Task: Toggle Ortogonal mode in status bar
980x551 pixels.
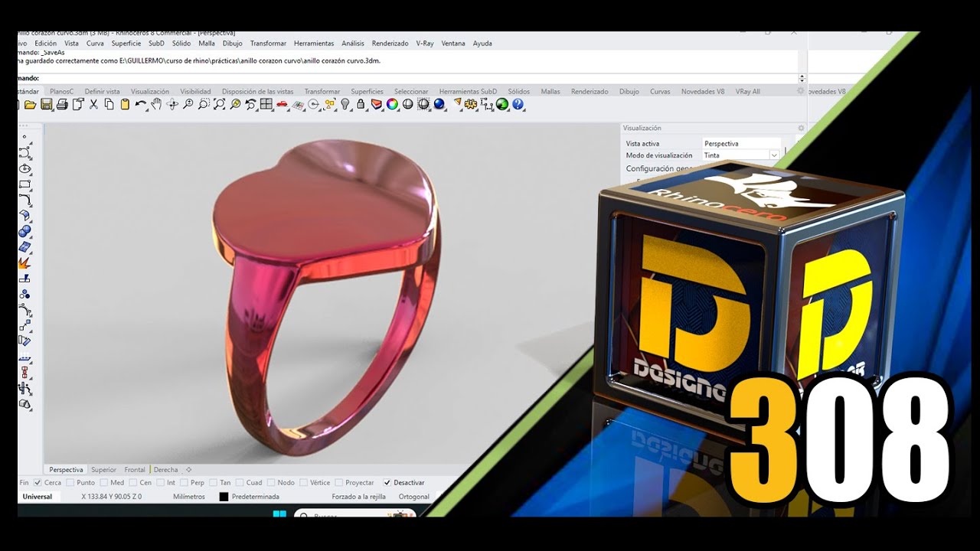Action: [x=414, y=497]
